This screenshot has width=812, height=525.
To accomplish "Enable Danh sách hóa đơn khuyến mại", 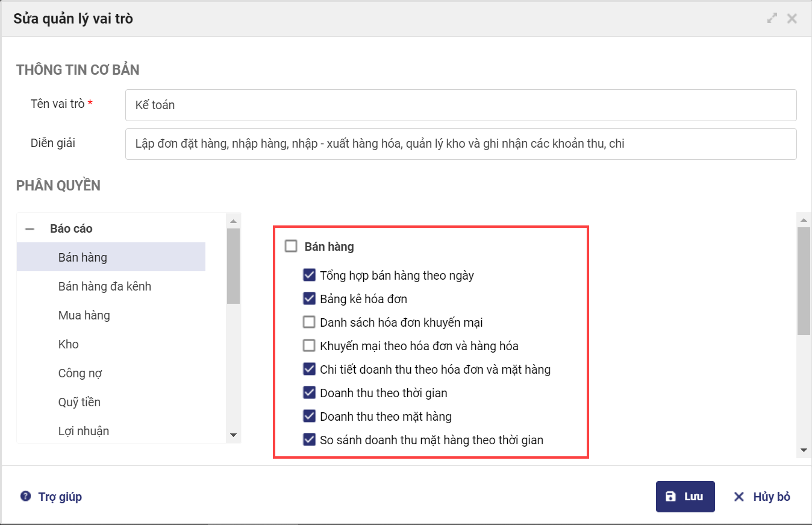I will (310, 322).
